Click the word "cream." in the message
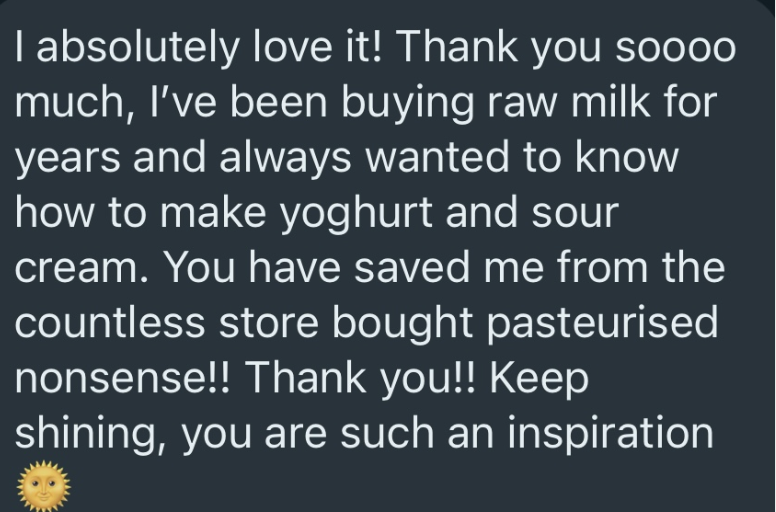776x512 pixels. pos(82,268)
